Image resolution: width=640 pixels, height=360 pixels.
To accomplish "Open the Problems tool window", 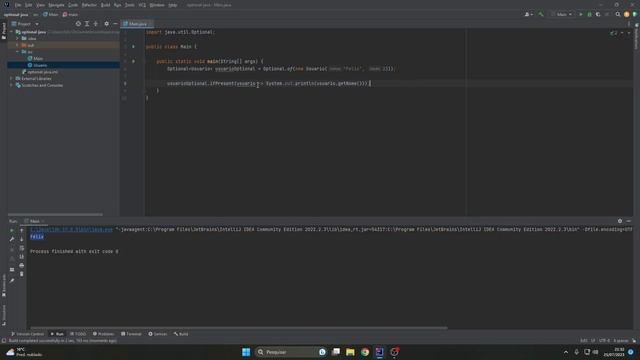I will click(104, 334).
